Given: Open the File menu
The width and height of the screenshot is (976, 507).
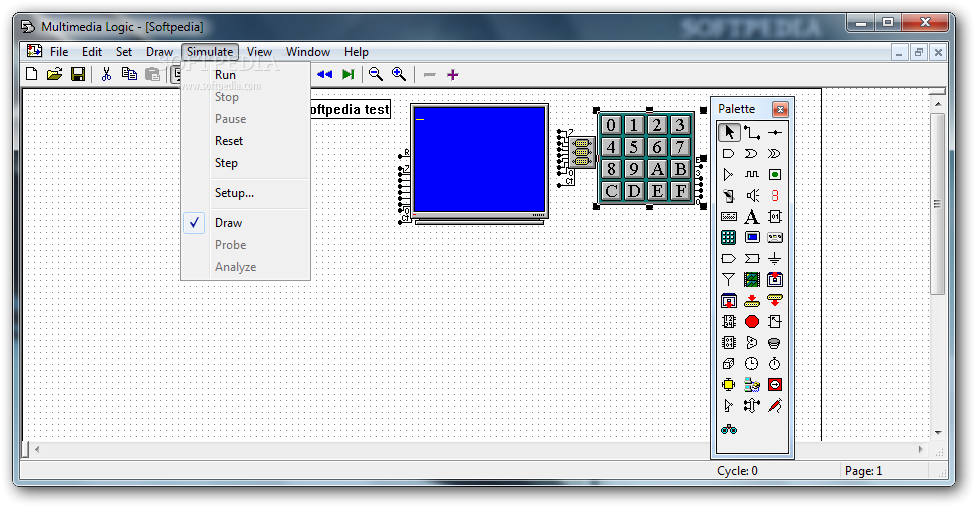Looking at the screenshot, I should click(59, 52).
